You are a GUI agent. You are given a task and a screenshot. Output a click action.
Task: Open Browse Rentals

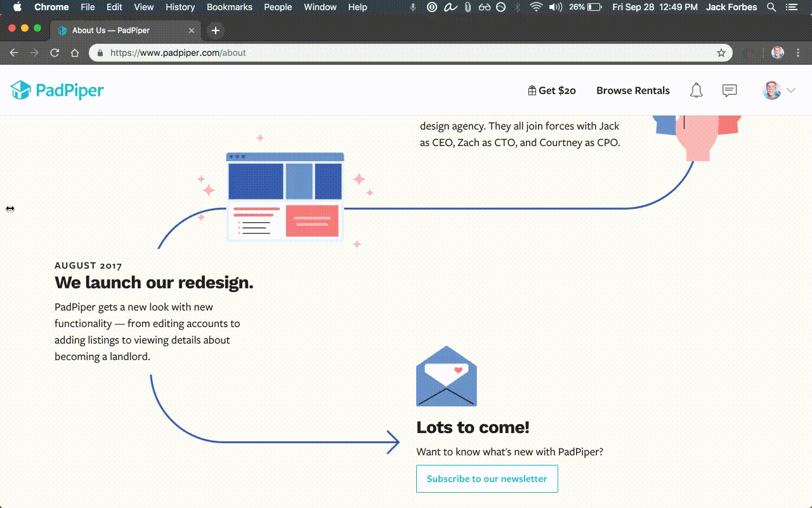click(633, 90)
